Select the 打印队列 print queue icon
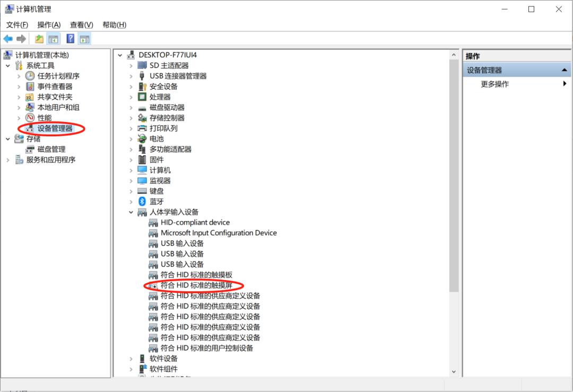This screenshot has width=573, height=392. 142,128
